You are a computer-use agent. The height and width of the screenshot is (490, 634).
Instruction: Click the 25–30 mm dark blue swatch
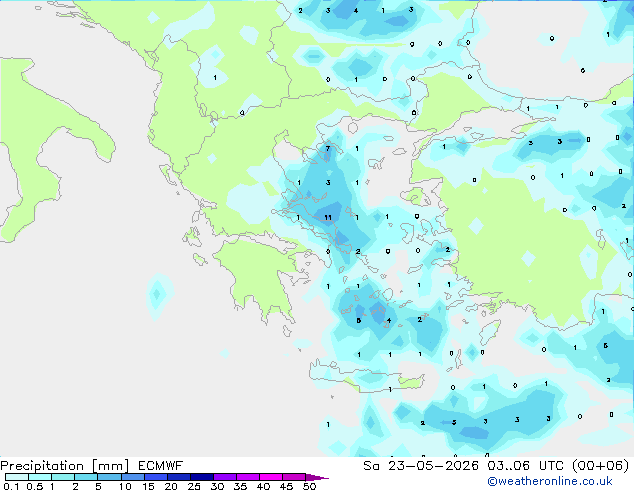coord(202,477)
